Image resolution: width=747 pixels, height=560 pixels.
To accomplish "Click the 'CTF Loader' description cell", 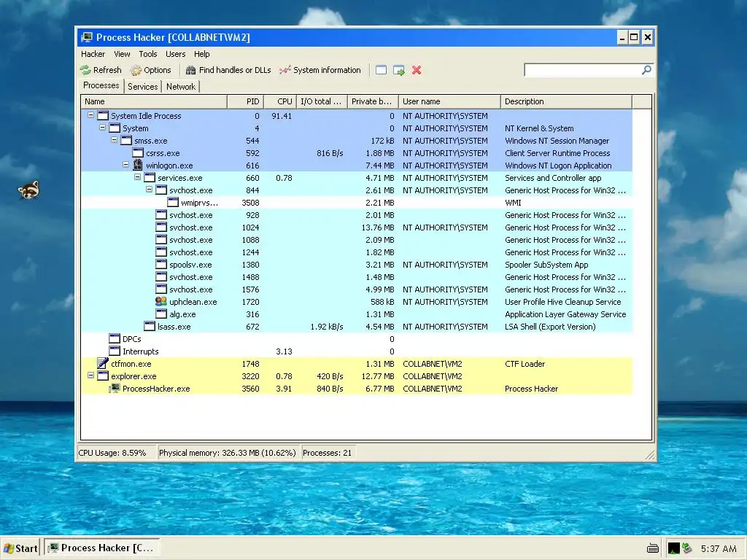I will click(525, 363).
